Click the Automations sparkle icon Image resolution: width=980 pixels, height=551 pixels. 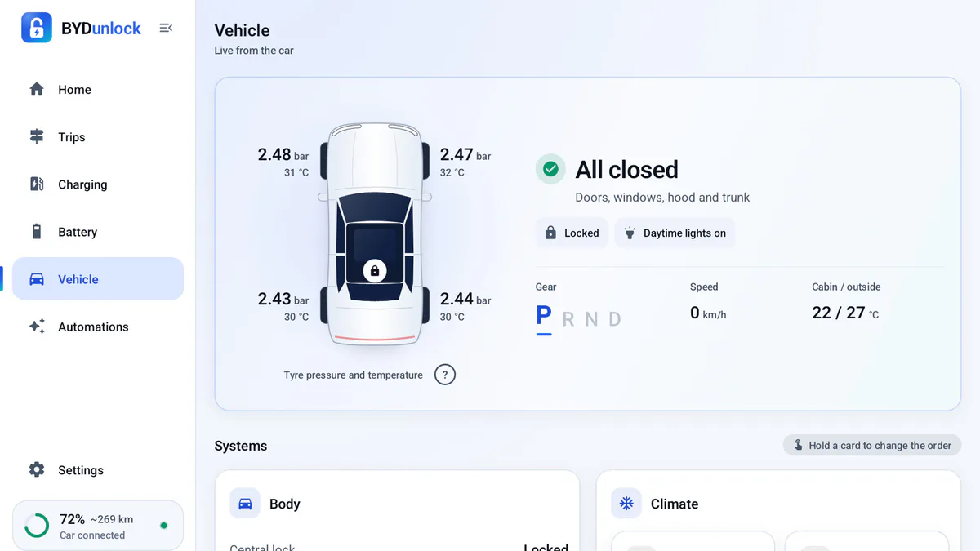coord(37,326)
